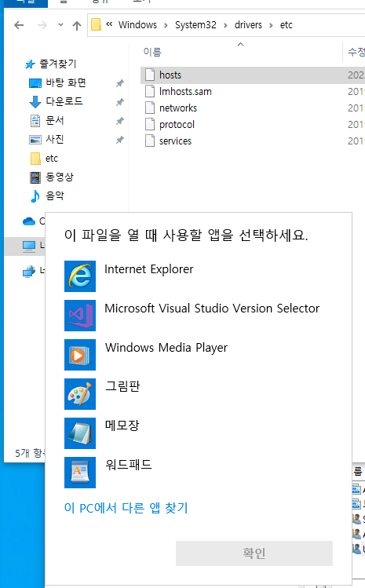Open dropdown arrow after Windows breadcrumb
This screenshot has width=365, height=588.
(x=166, y=25)
